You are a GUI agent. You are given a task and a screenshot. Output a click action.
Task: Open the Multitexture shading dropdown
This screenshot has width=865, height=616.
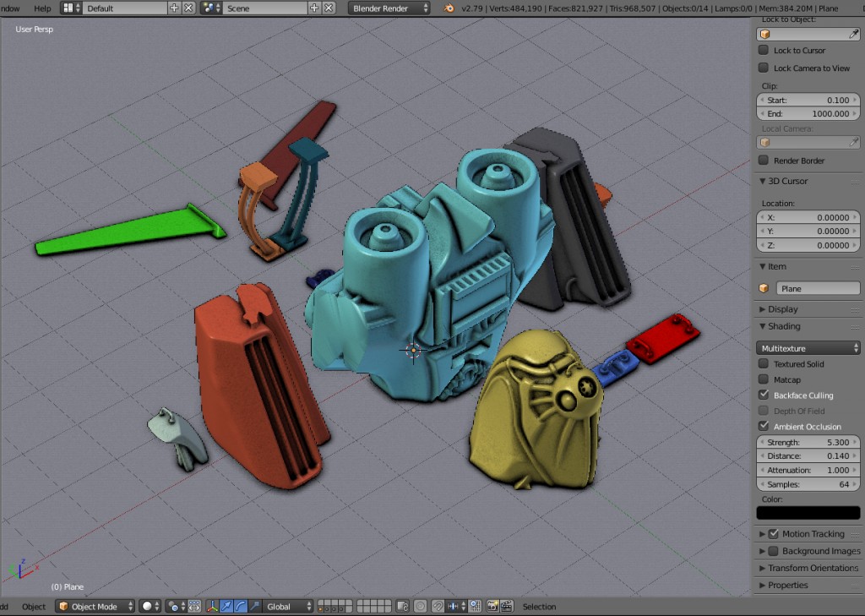[x=807, y=346]
